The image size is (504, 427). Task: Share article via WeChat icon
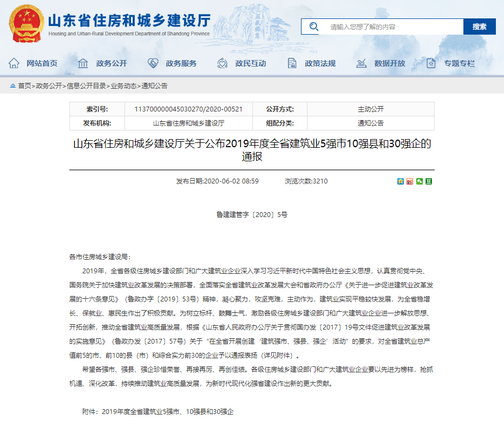(x=419, y=181)
